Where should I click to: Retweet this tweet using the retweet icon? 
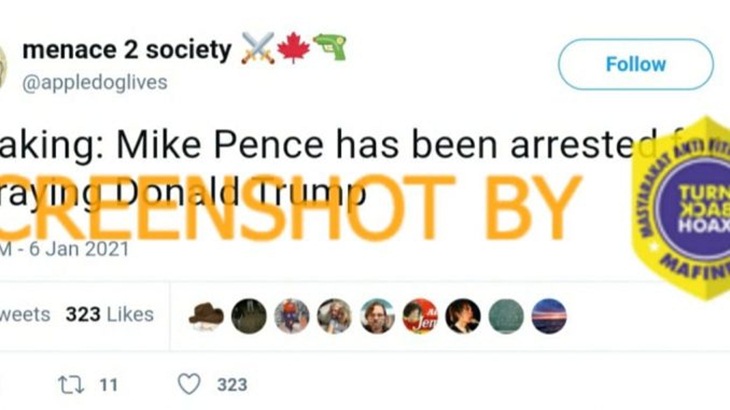tap(74, 384)
